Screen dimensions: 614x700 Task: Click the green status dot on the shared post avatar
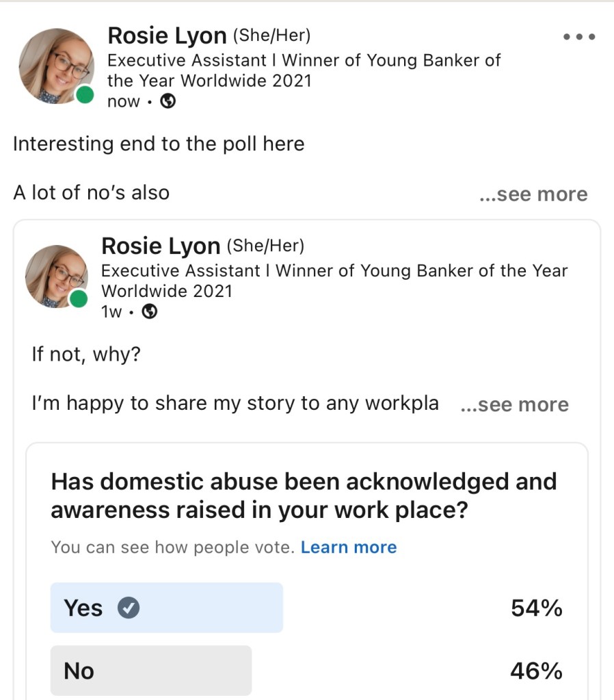click(79, 299)
